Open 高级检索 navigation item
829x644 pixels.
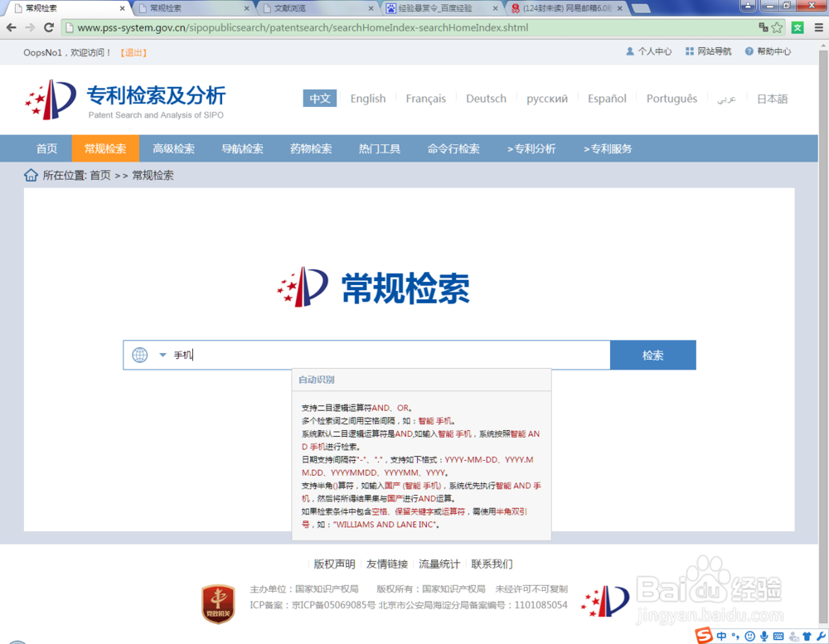point(173,148)
